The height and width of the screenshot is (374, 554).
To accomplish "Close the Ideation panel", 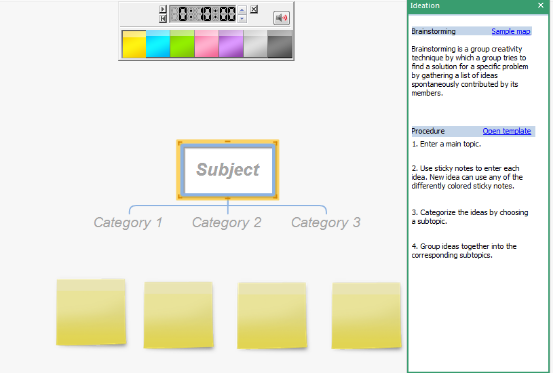I will (541, 5).
